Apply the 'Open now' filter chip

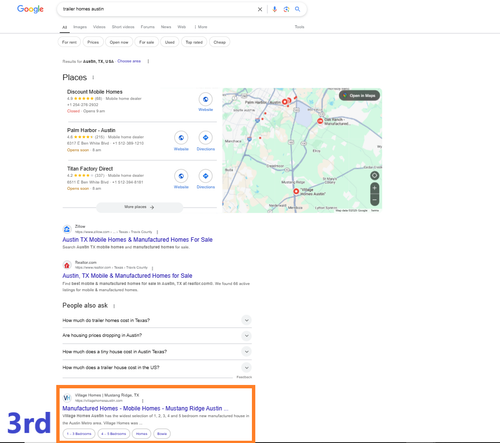point(119,42)
